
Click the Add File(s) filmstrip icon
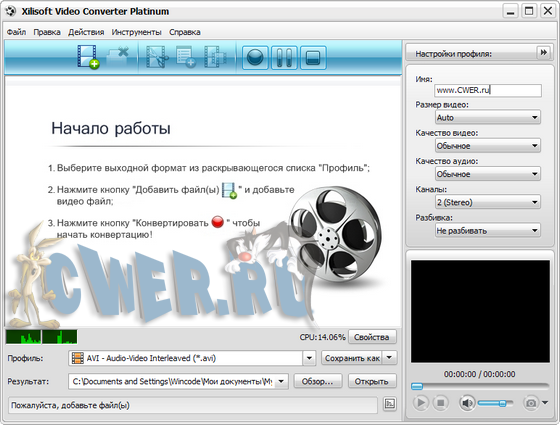point(88,57)
